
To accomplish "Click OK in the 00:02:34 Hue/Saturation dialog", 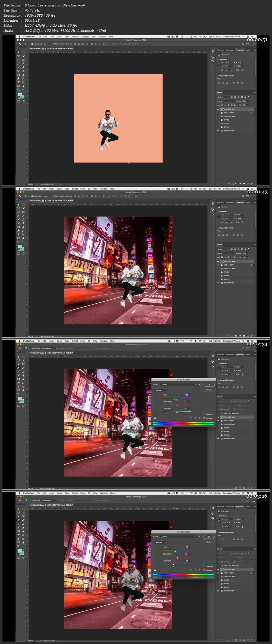I will 209,384.
